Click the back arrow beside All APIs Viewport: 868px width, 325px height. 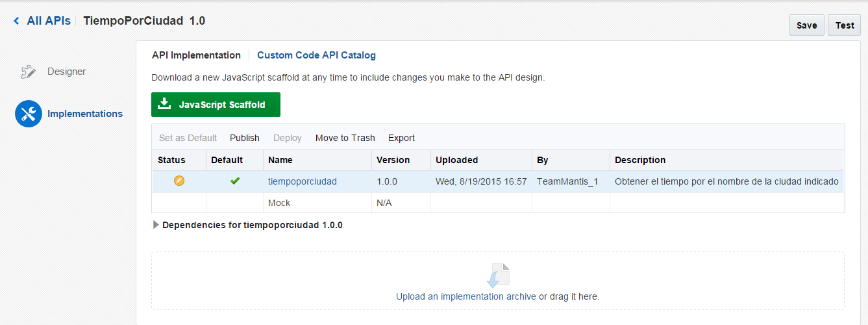pyautogui.click(x=17, y=21)
